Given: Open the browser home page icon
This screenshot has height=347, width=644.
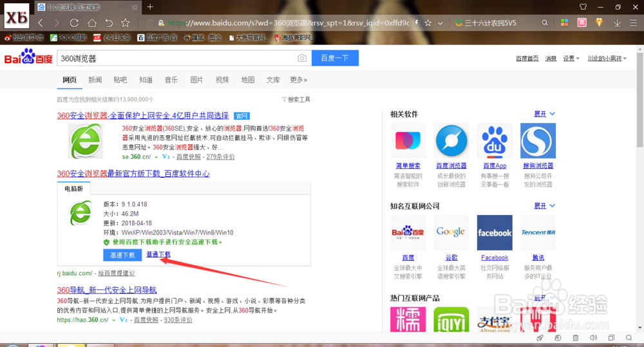Looking at the screenshot, I should [x=92, y=23].
